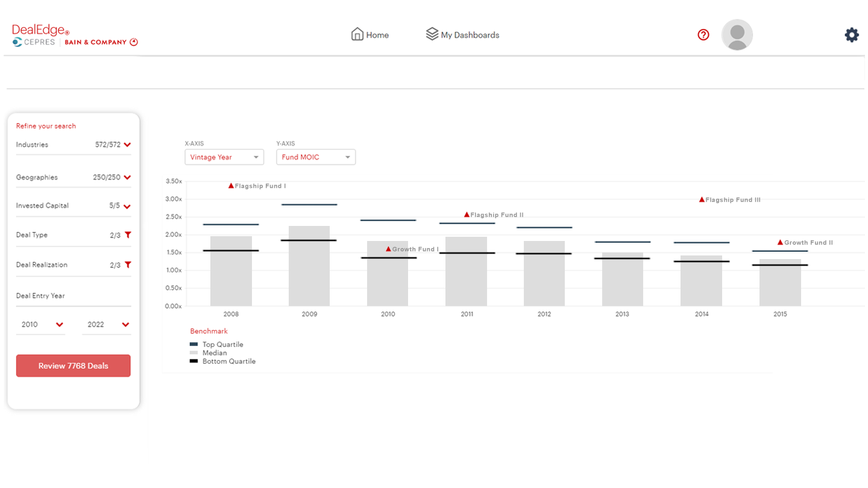Viewport: 868px width, 488px height.
Task: Click the Deal Realization filter funnel icon
Action: [127, 265]
